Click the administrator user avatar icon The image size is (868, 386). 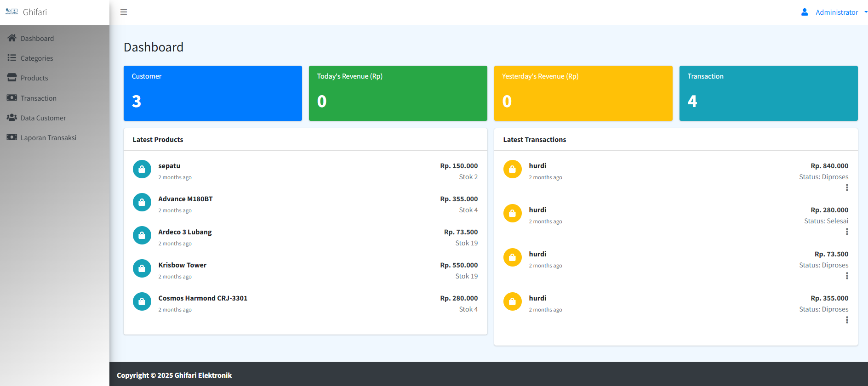coord(805,12)
